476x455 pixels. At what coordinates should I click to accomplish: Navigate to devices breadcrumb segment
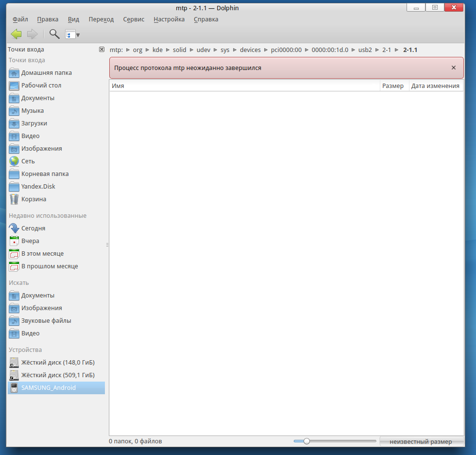[250, 50]
